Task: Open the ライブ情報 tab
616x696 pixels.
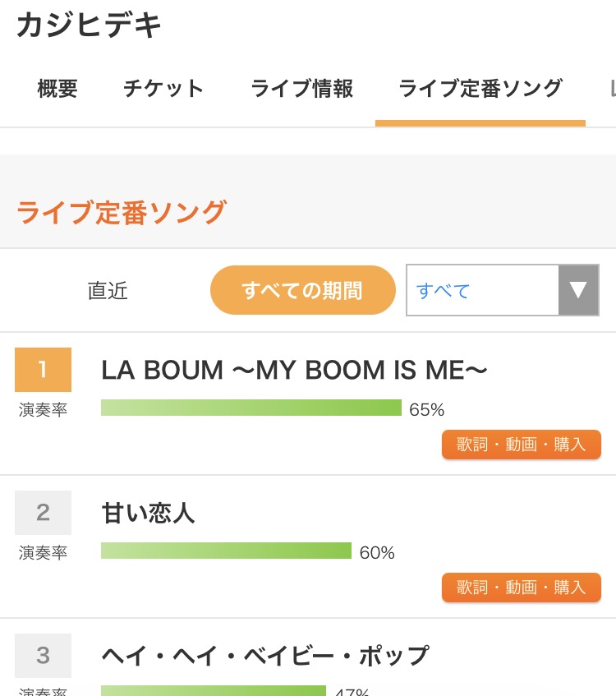Action: tap(301, 88)
